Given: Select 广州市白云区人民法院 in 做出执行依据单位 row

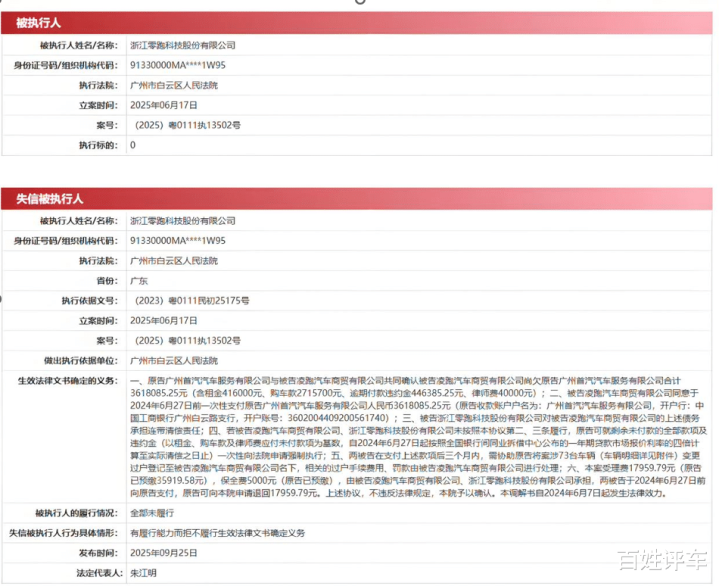Looking at the screenshot, I should (x=174, y=361).
